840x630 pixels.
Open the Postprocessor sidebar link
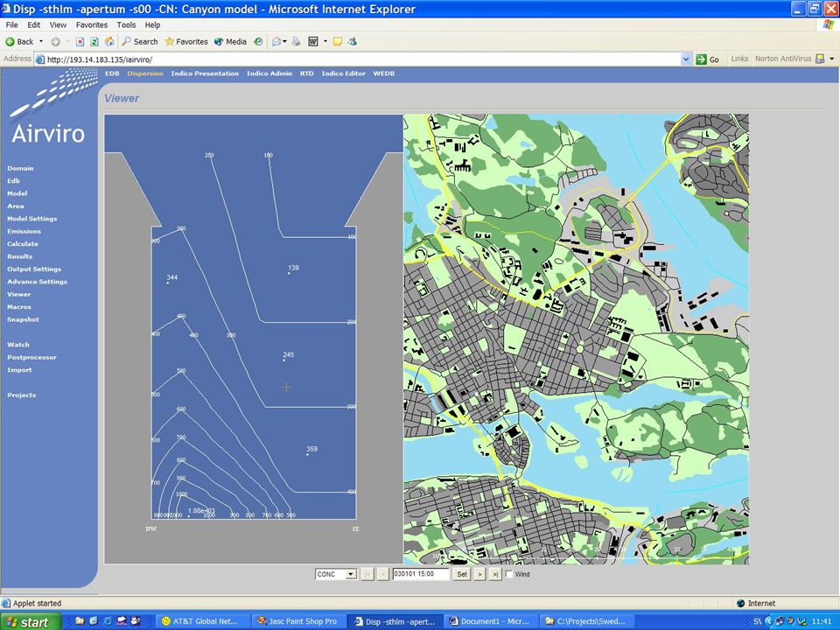tap(31, 357)
